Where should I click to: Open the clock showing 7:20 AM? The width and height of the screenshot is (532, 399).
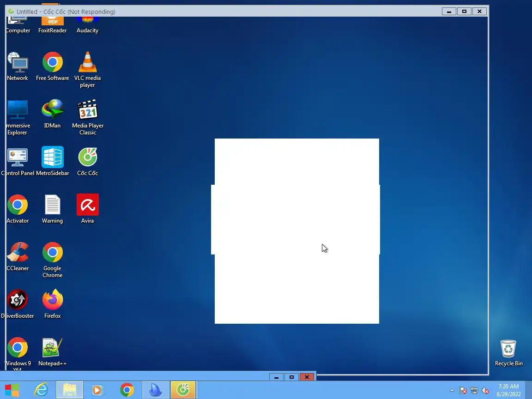pos(508,390)
